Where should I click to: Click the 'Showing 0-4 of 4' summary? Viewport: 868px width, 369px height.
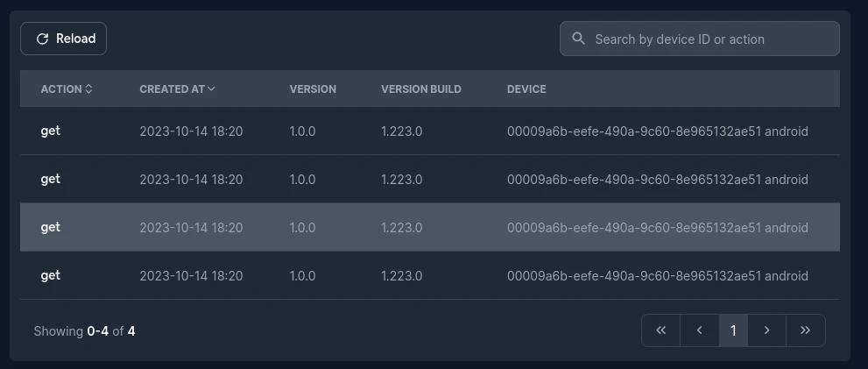[84, 331]
